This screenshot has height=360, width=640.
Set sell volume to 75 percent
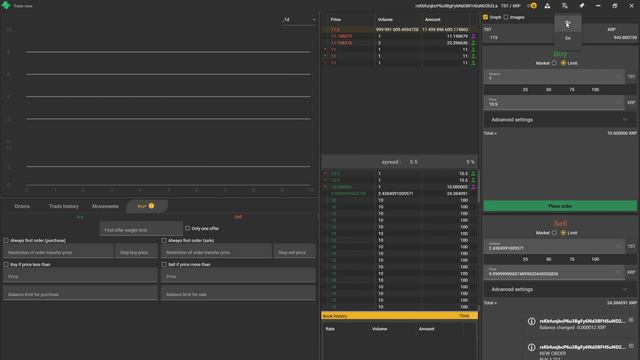click(572, 259)
